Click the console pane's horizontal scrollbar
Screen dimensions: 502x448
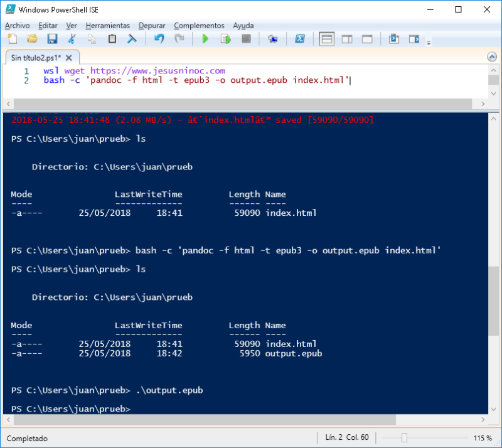point(188,419)
